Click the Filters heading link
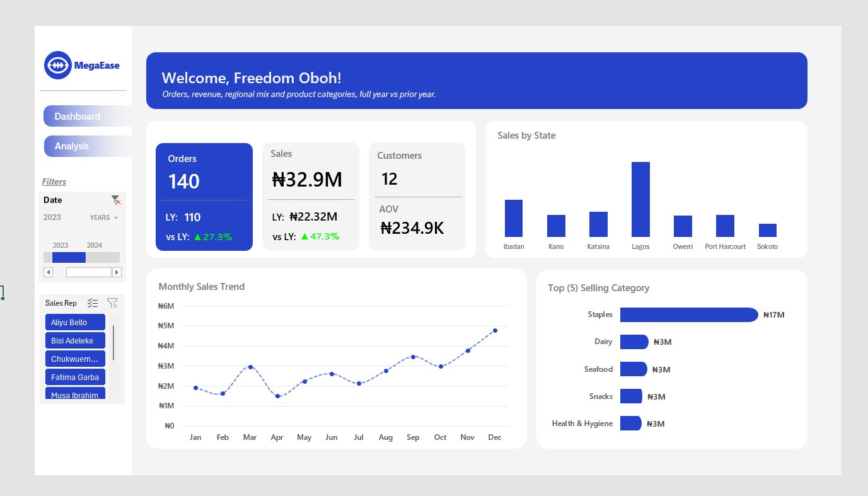This screenshot has height=496, width=868. tap(54, 182)
